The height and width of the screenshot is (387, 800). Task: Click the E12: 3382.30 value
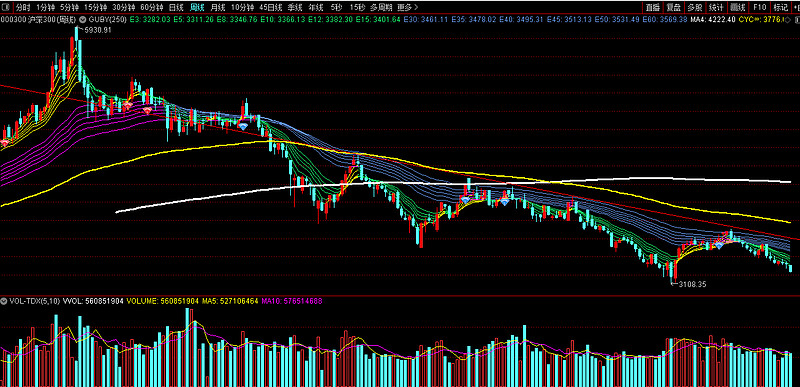330,19
